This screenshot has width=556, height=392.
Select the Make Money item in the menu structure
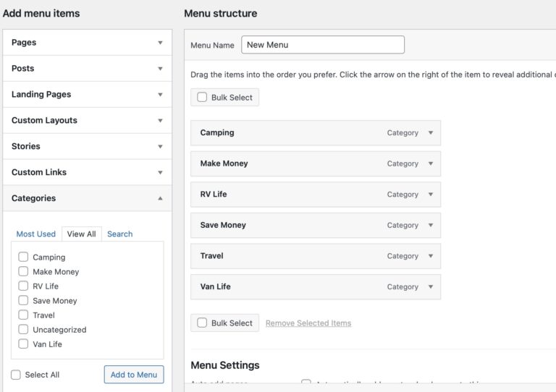click(x=316, y=163)
